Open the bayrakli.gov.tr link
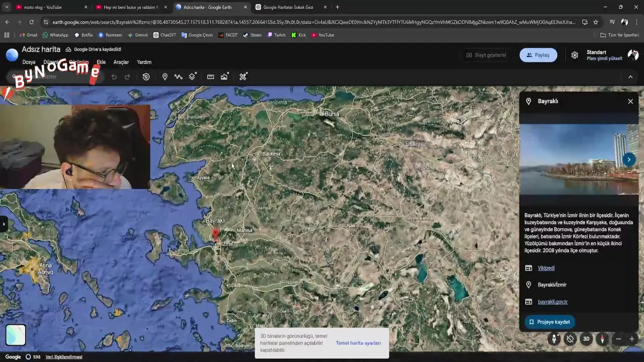Viewport: 644px width, 362px height. [552, 302]
